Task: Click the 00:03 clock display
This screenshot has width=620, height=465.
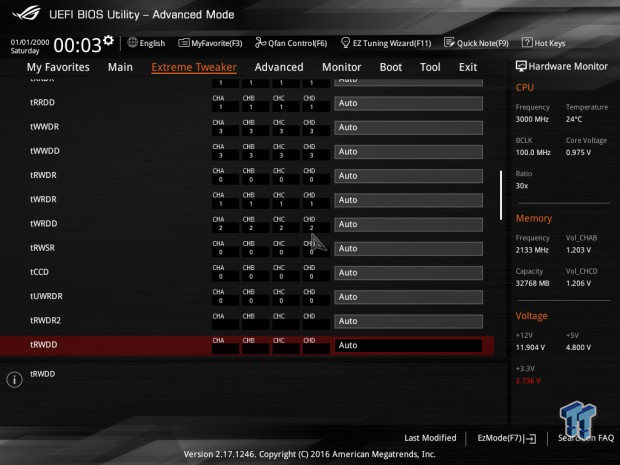Action: pyautogui.click(x=78, y=45)
